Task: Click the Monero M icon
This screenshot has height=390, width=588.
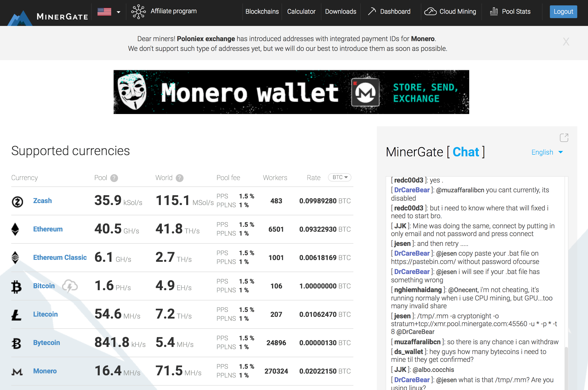Action: coord(17,372)
